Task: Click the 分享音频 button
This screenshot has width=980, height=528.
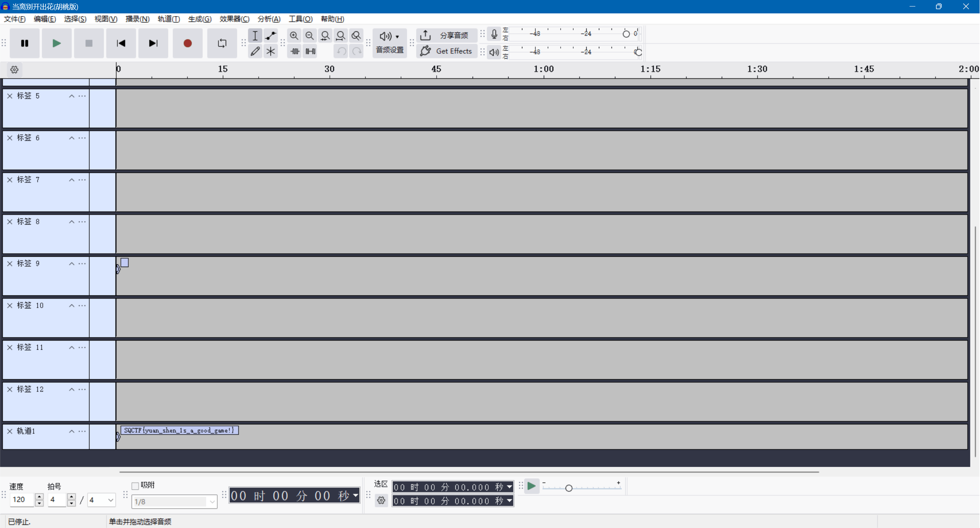Action: click(x=447, y=36)
